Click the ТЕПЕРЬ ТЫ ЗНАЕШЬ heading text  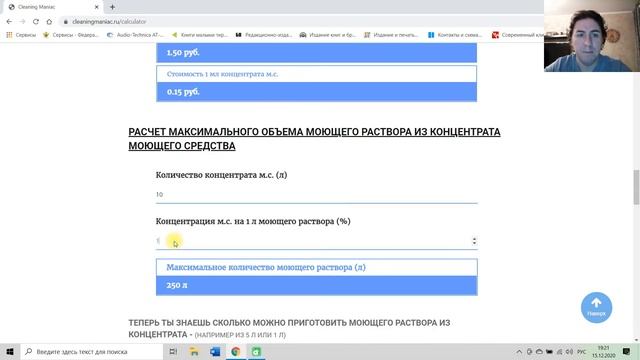tap(289, 329)
